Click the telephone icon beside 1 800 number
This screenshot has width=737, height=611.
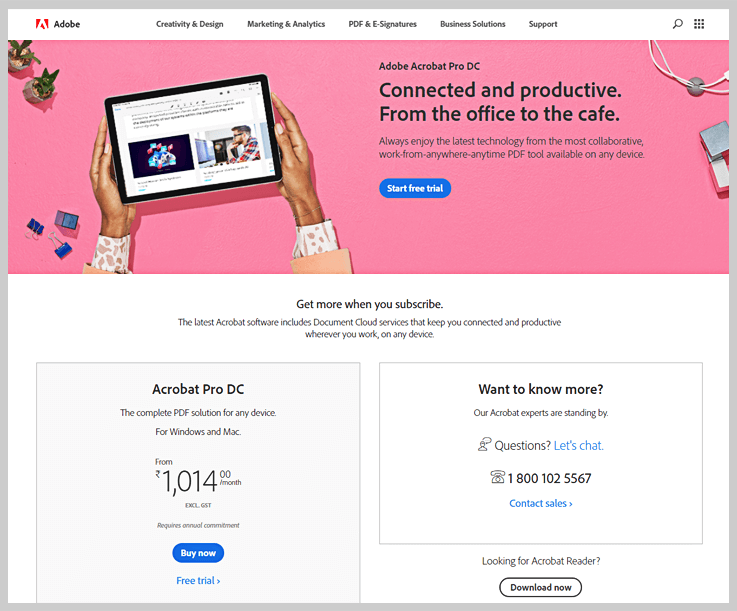click(x=497, y=477)
